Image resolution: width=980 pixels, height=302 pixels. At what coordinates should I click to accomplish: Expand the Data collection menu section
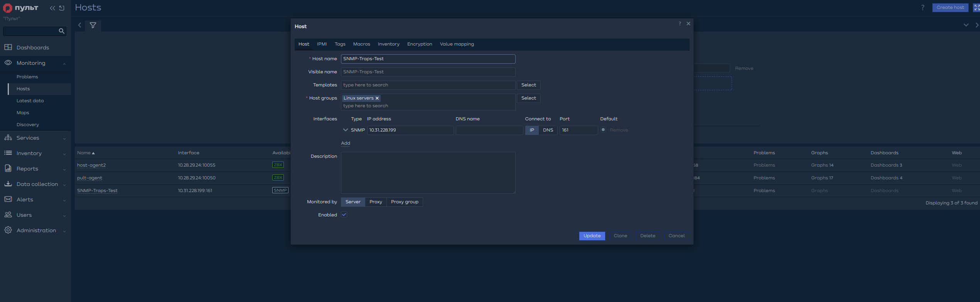(x=64, y=185)
